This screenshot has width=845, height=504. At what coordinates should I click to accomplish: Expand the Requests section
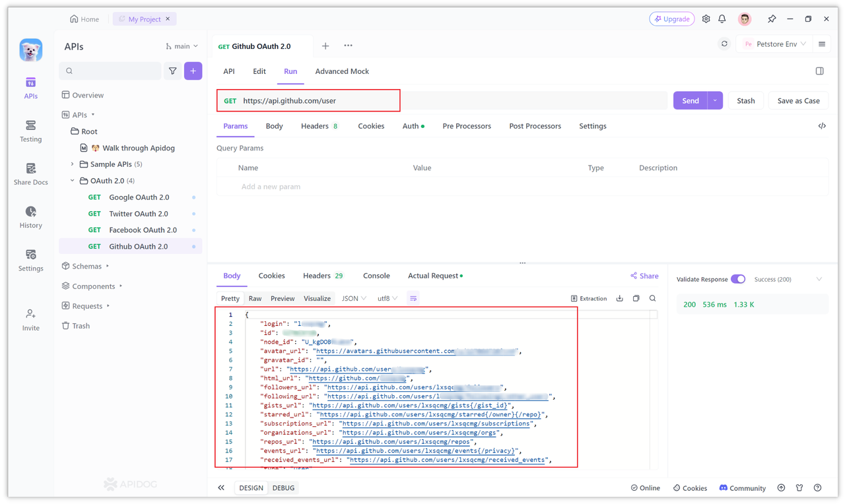pyautogui.click(x=108, y=306)
